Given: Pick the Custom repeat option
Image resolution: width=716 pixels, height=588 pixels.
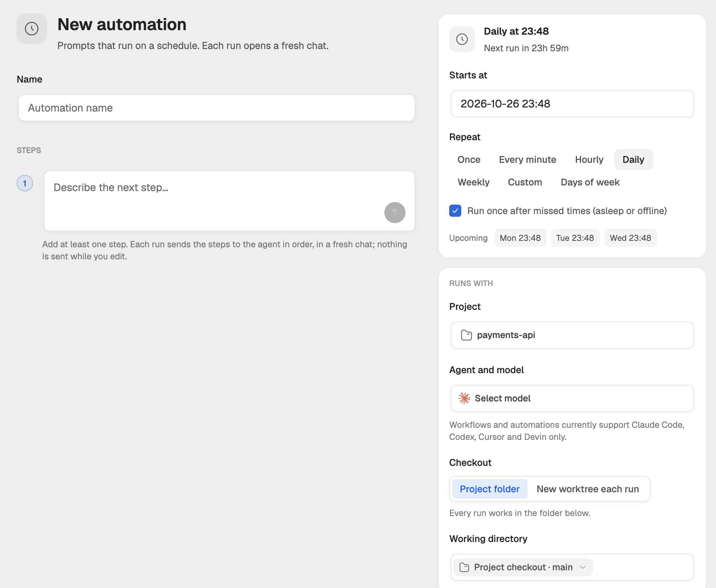Looking at the screenshot, I should pyautogui.click(x=525, y=182).
